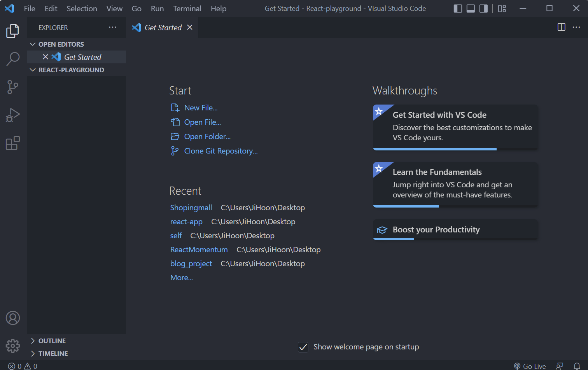Screen dimensions: 588x370
Task: Click the Clone Git Repository... link
Action: coord(221,151)
